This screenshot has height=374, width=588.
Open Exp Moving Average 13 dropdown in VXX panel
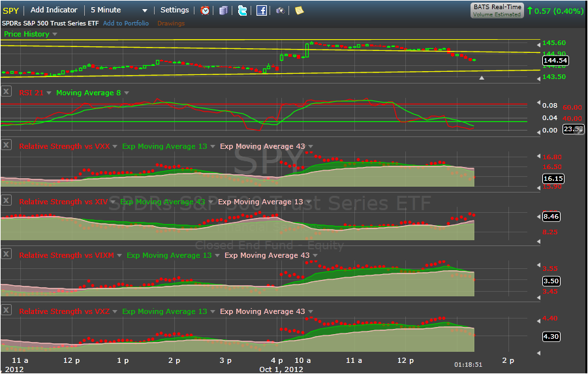pos(212,147)
